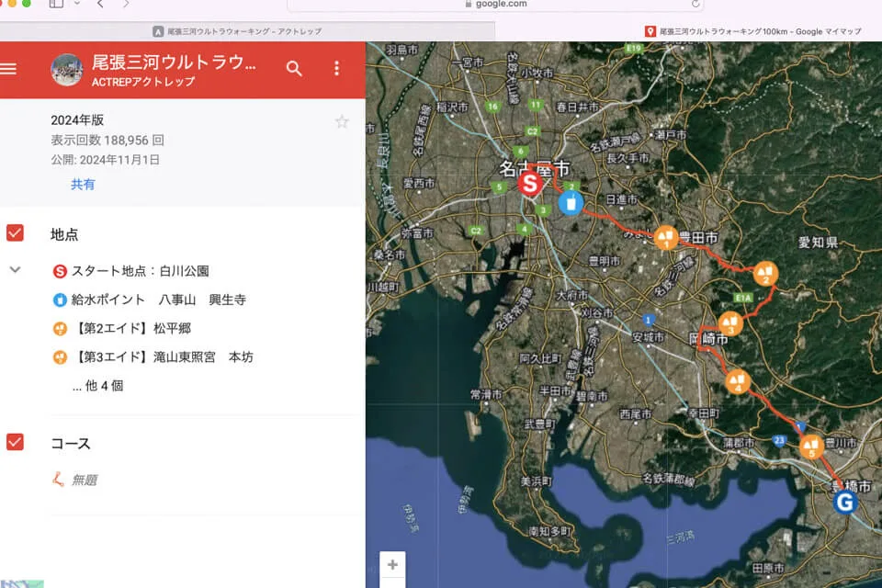The image size is (882, 588).
Task: Select the blue water point map marker
Action: [x=571, y=202]
